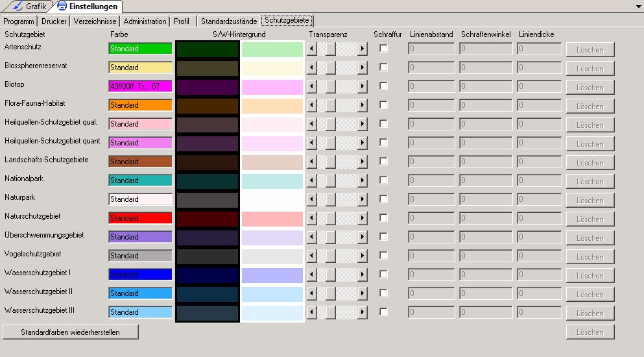644x357 pixels.
Task: Open the Standardzustände tab
Action: click(228, 21)
